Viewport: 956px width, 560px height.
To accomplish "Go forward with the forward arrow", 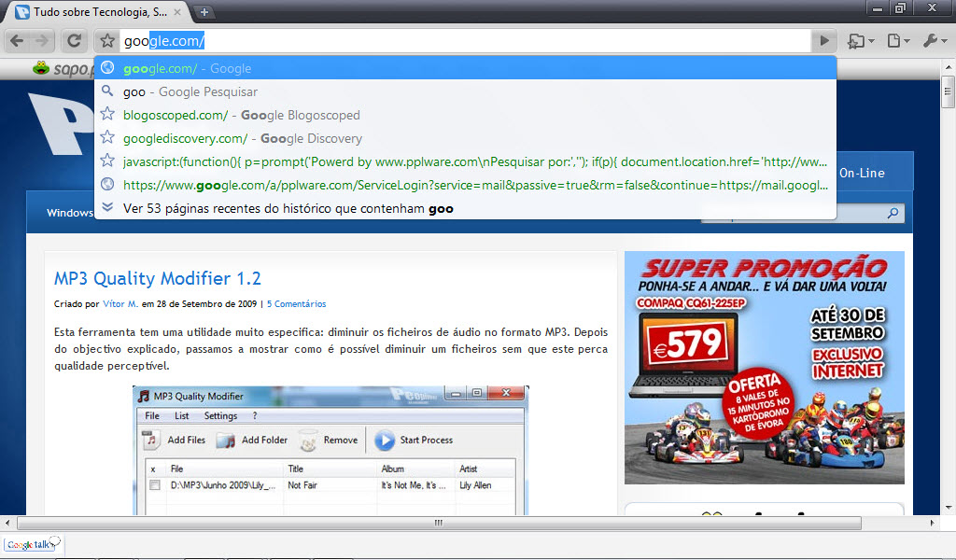I will click(42, 41).
